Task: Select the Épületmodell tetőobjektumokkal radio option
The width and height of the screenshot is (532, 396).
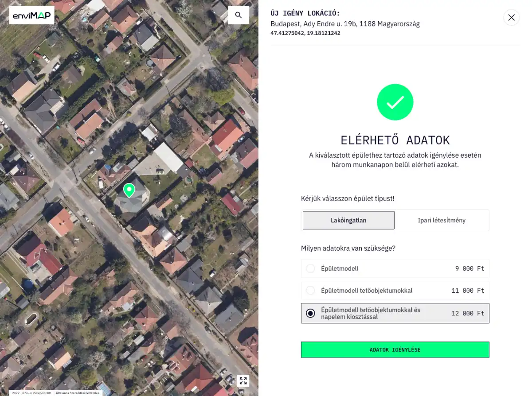Action: [311, 291]
